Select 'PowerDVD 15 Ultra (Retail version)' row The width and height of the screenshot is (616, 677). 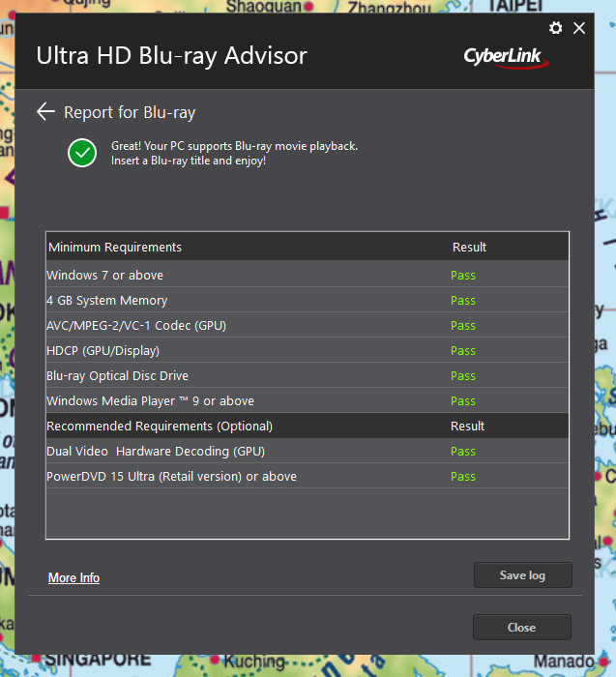307,476
